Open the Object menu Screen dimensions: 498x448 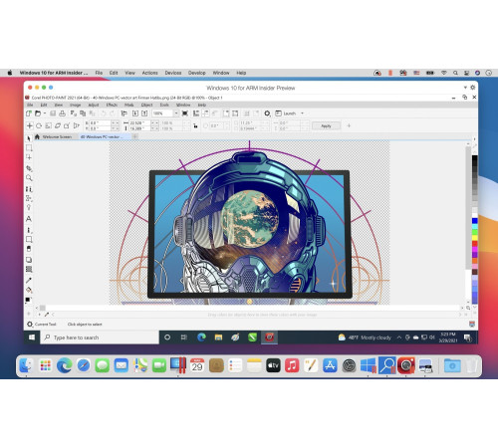tap(146, 105)
